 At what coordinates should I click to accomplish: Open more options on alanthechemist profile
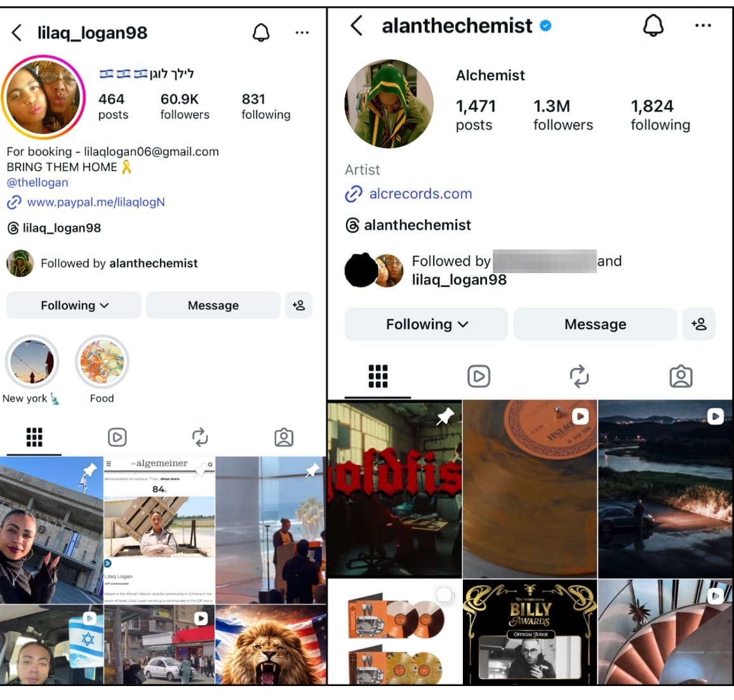[x=703, y=25]
